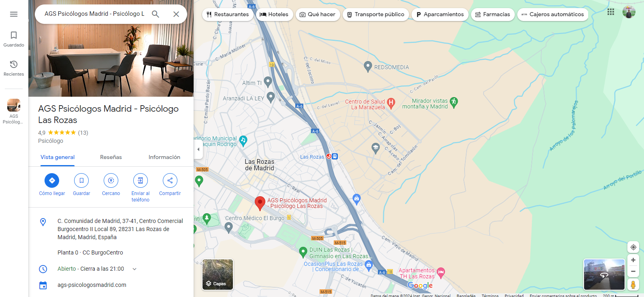Select Apartamentos TH Las Rozas marker
This screenshot has height=297, width=644.
click(x=441, y=272)
